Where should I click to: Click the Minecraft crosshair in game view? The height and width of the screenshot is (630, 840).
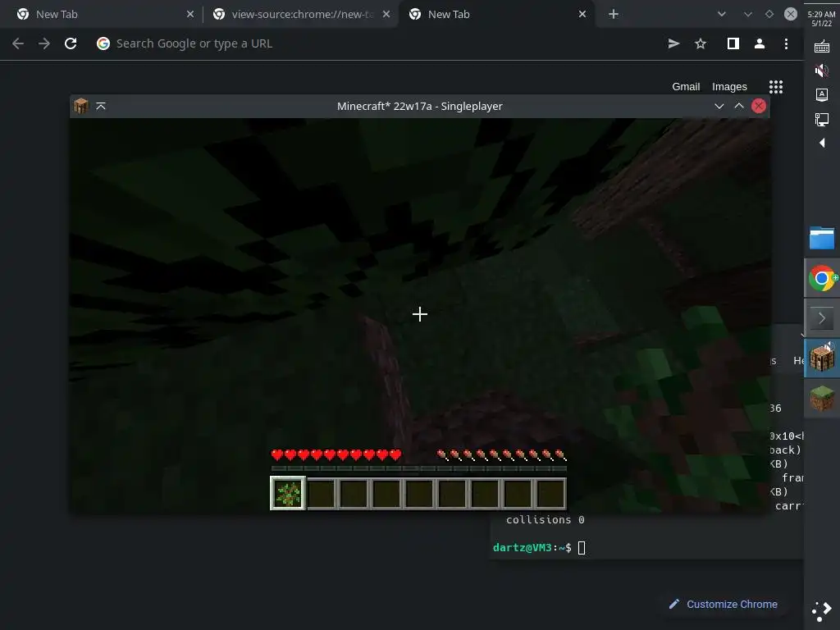click(420, 314)
